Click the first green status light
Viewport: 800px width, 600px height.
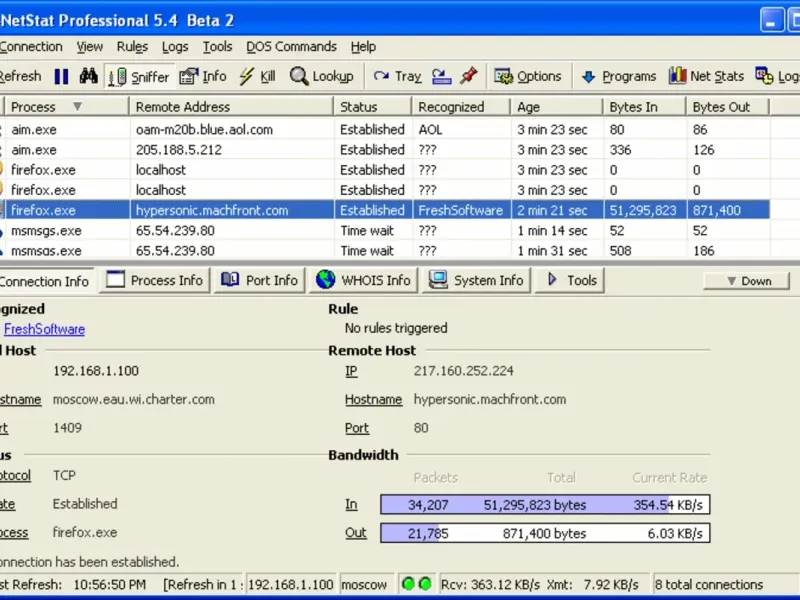coord(408,584)
